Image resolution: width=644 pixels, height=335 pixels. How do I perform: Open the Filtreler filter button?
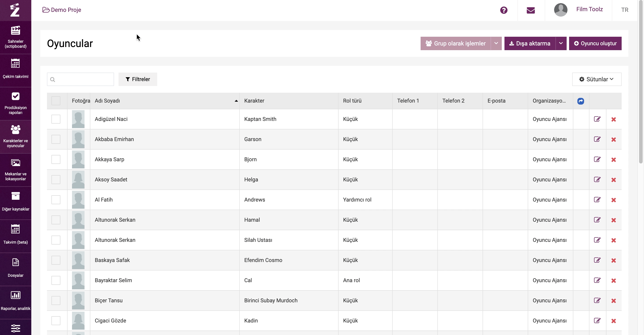pyautogui.click(x=138, y=79)
